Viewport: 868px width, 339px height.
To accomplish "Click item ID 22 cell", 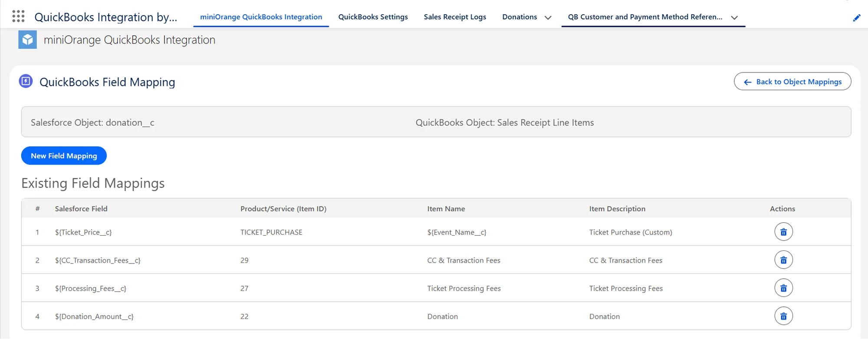I will (x=244, y=317).
